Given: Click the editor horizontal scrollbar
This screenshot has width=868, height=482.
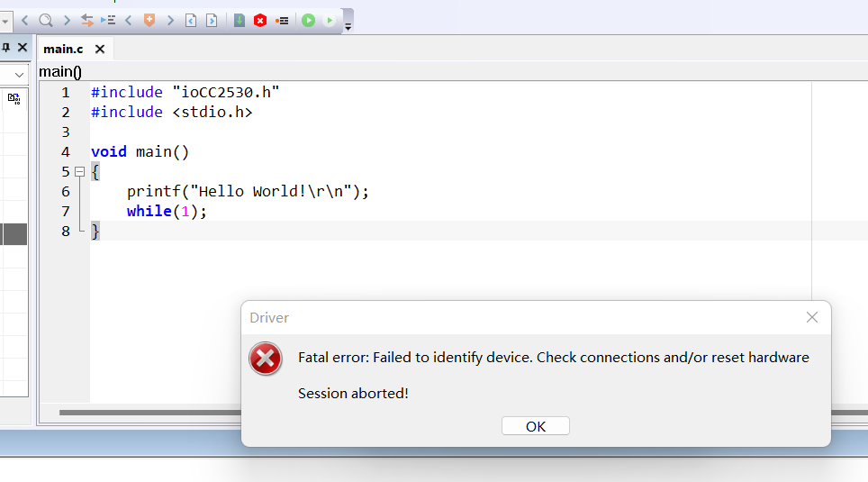Looking at the screenshot, I should pos(144,413).
